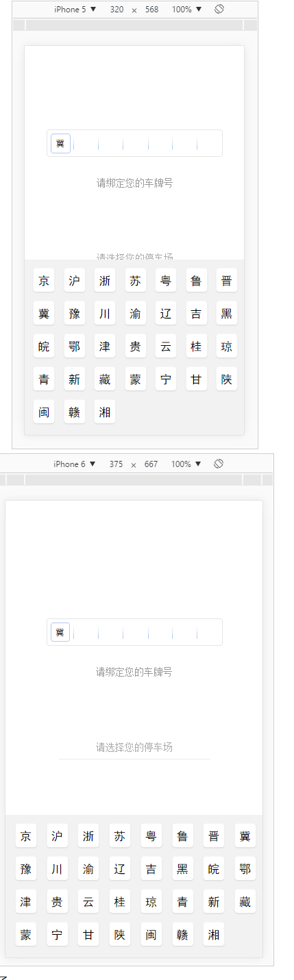Tap 藏 key in iPhone 6 keyboard
The height and width of the screenshot is (980, 294).
245,901
